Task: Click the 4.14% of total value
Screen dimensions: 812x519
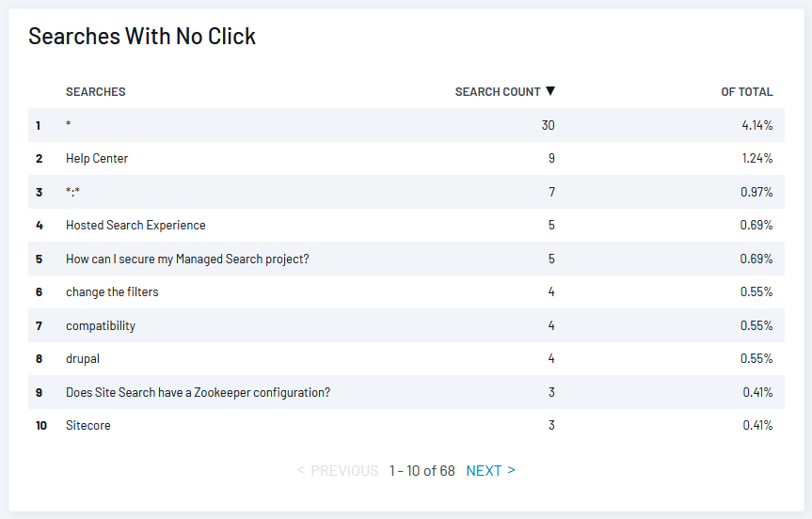Action: [757, 125]
